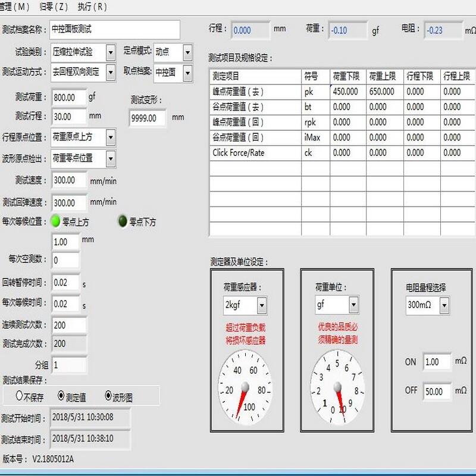Image resolution: width=476 pixels, height=476 pixels.
Task: Click the 测试档案名称 text field
Action: point(114,29)
